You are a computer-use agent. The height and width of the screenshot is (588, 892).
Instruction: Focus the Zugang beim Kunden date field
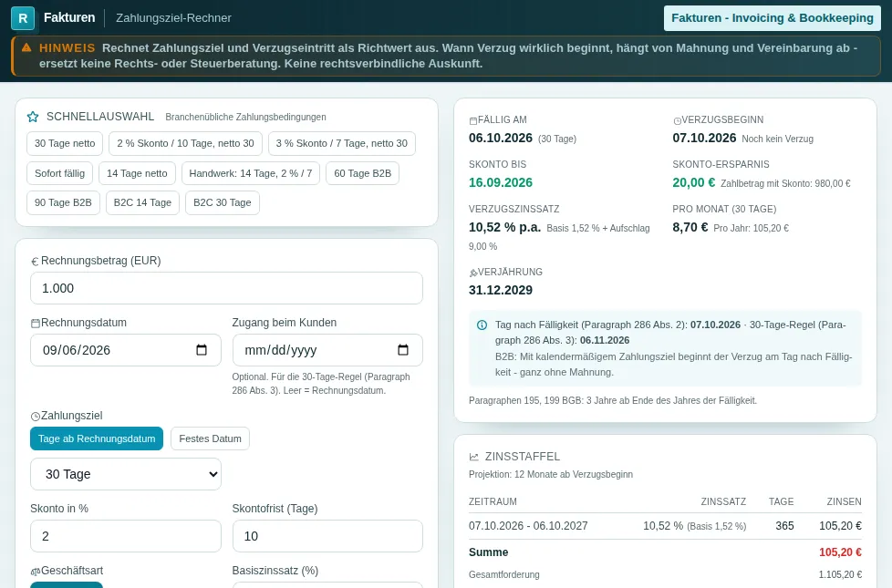click(x=327, y=350)
